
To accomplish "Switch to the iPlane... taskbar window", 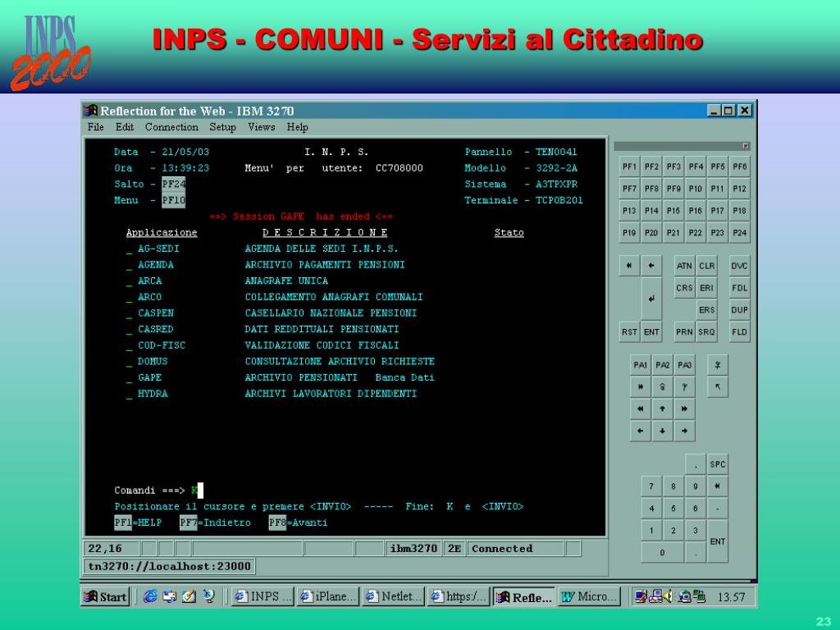I will coord(328,596).
